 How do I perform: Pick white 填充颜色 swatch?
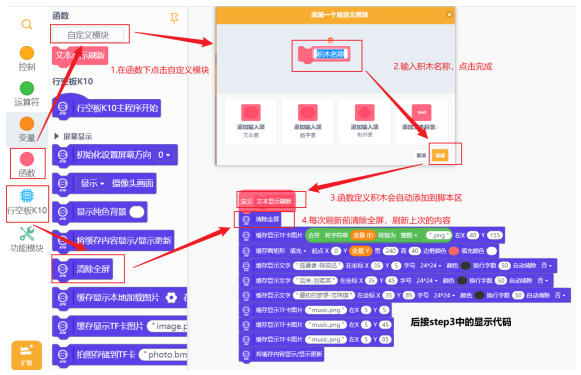tap(491, 251)
